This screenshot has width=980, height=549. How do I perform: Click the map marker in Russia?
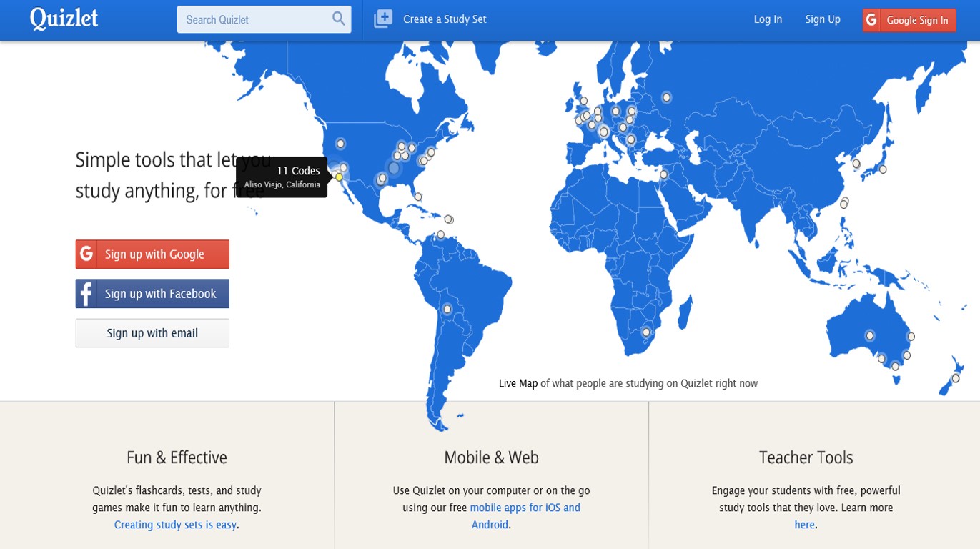click(666, 97)
